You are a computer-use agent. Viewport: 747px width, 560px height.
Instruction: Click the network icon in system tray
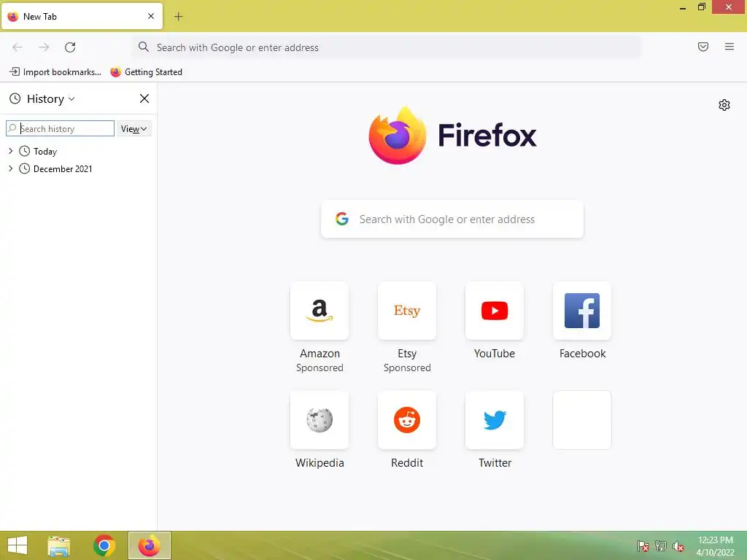point(661,546)
